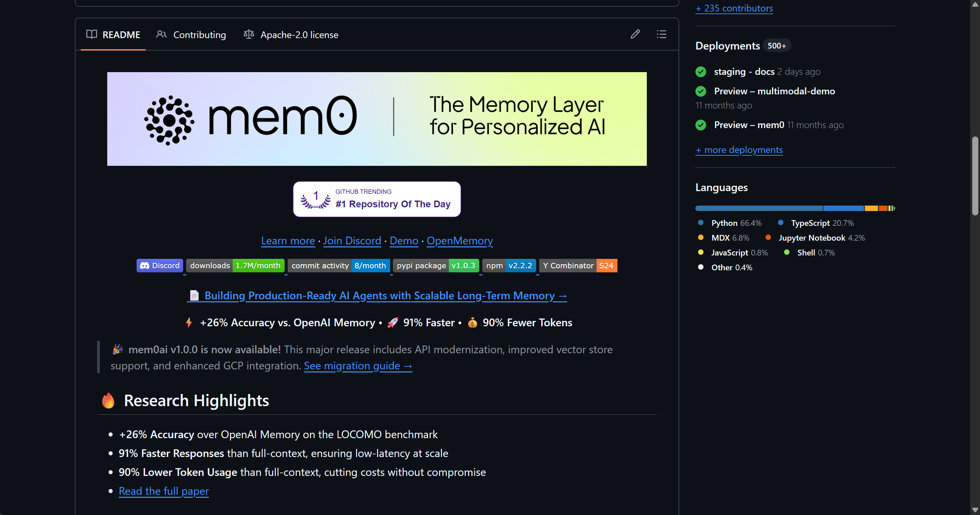
Task: Click the Other 0.4% language entry
Action: (725, 268)
